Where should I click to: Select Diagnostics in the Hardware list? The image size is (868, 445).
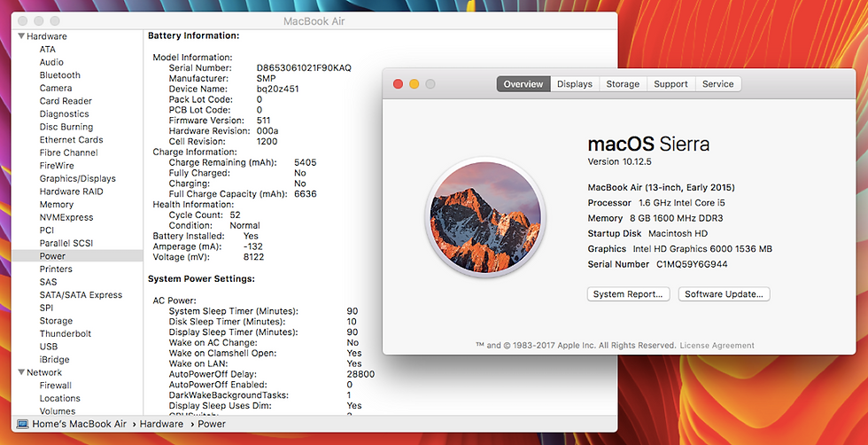pos(64,113)
